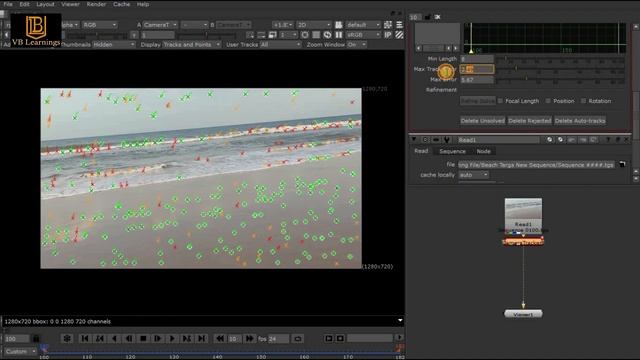Skip backward by frame increment
This screenshot has height=360, width=640.
(x=220, y=338)
